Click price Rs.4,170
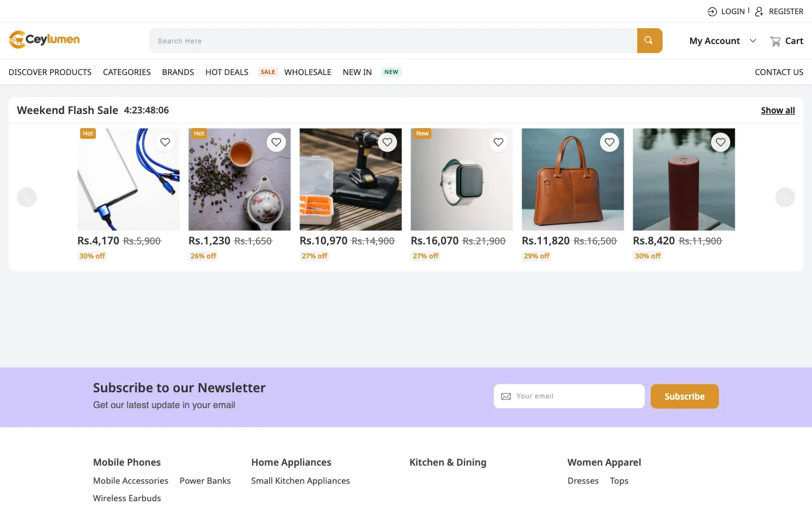 [98, 241]
